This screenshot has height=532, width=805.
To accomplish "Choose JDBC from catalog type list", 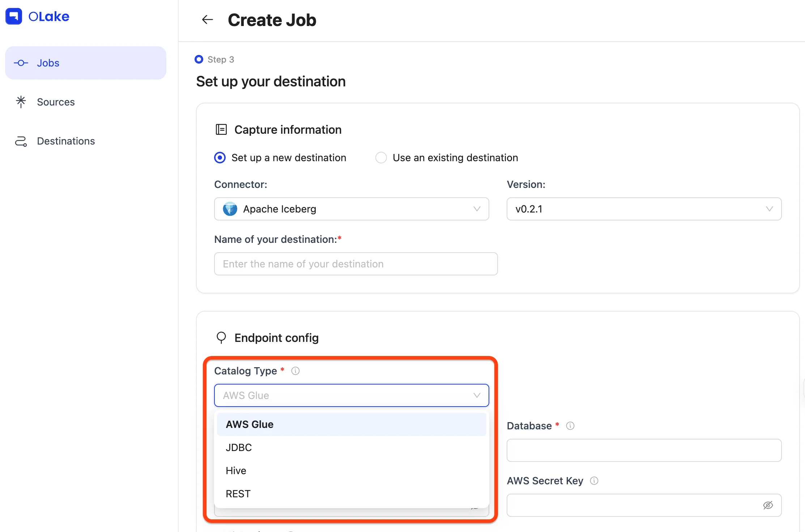I will point(239,447).
